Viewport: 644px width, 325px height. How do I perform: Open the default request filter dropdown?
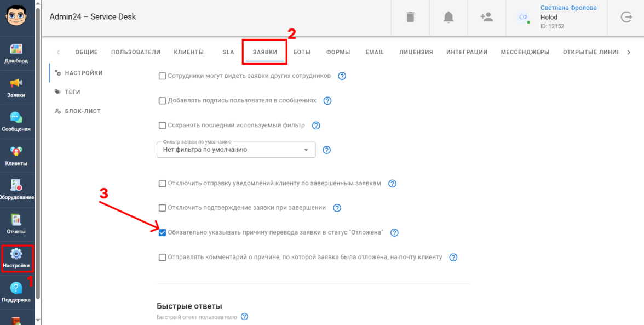[x=236, y=150]
